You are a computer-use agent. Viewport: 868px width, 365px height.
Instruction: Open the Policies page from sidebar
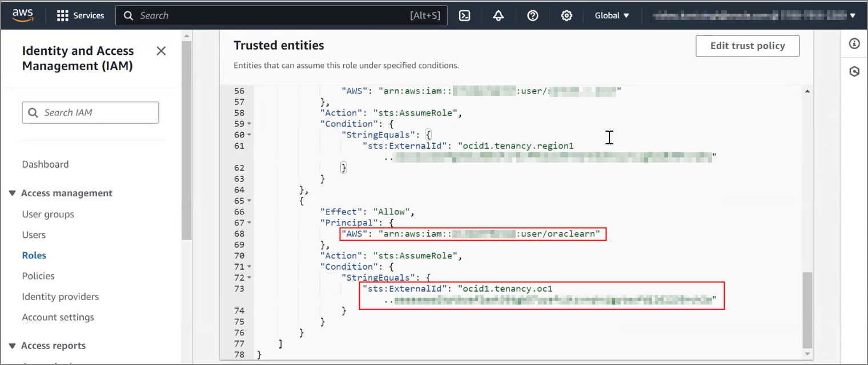[x=38, y=275]
